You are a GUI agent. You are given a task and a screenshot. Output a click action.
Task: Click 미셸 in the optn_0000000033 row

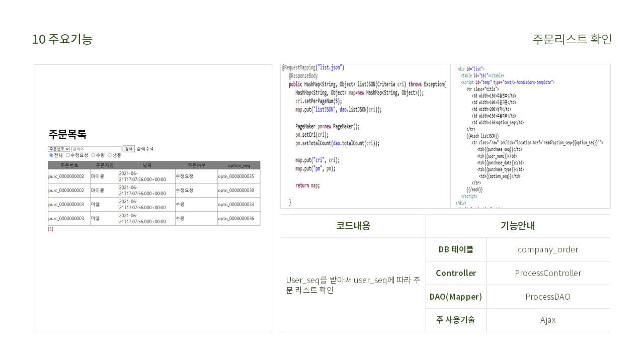pos(95,205)
